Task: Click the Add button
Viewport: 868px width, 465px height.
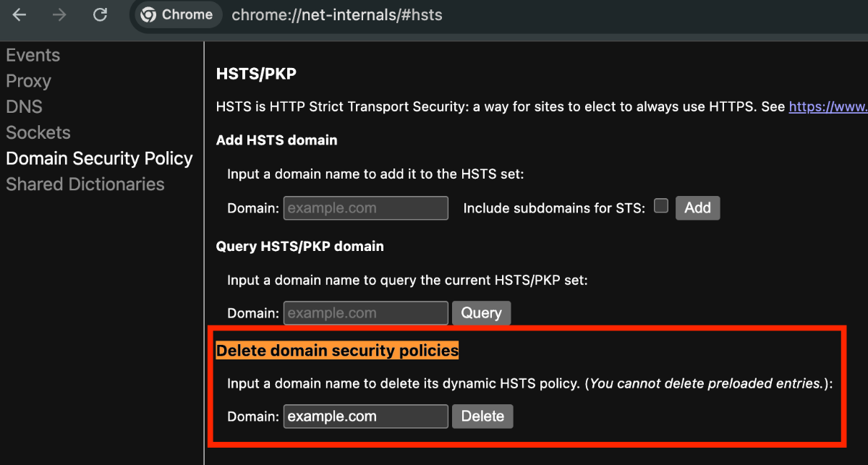Action: 697,208
